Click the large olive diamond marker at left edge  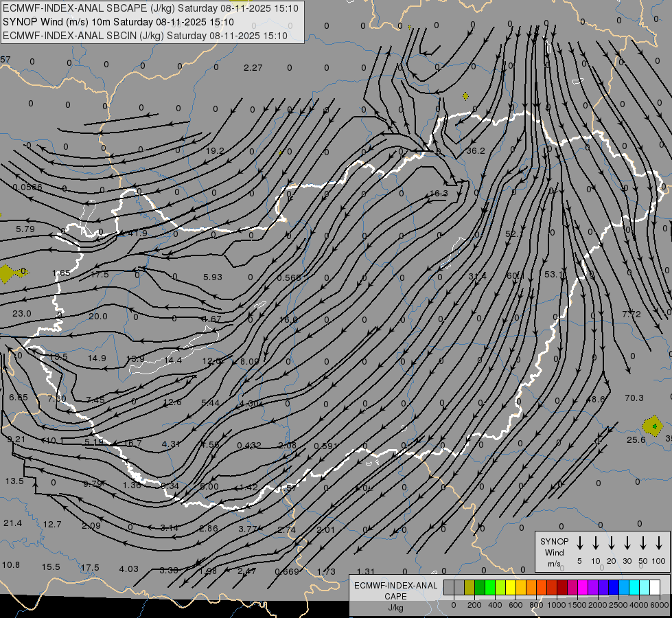[x=6, y=273]
